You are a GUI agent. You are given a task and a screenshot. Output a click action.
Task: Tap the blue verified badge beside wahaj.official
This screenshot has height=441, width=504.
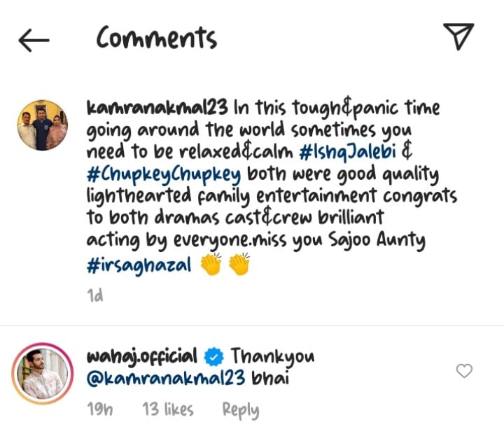tap(213, 357)
